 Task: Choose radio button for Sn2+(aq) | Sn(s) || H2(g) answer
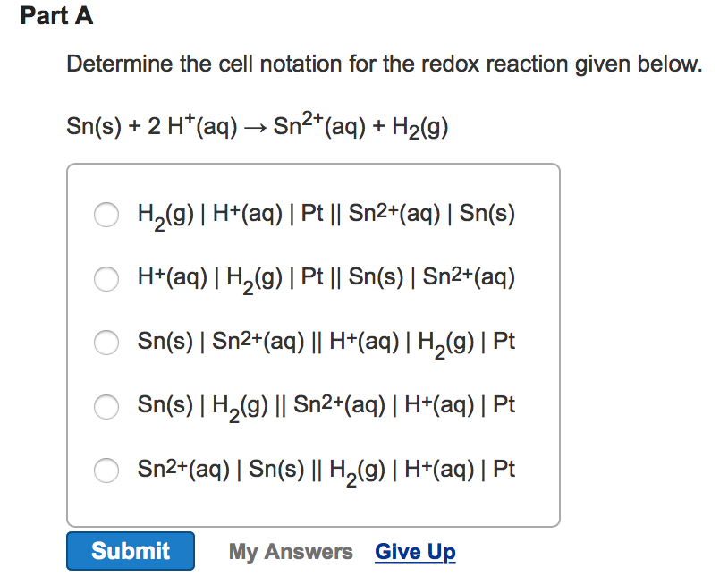[x=106, y=469]
